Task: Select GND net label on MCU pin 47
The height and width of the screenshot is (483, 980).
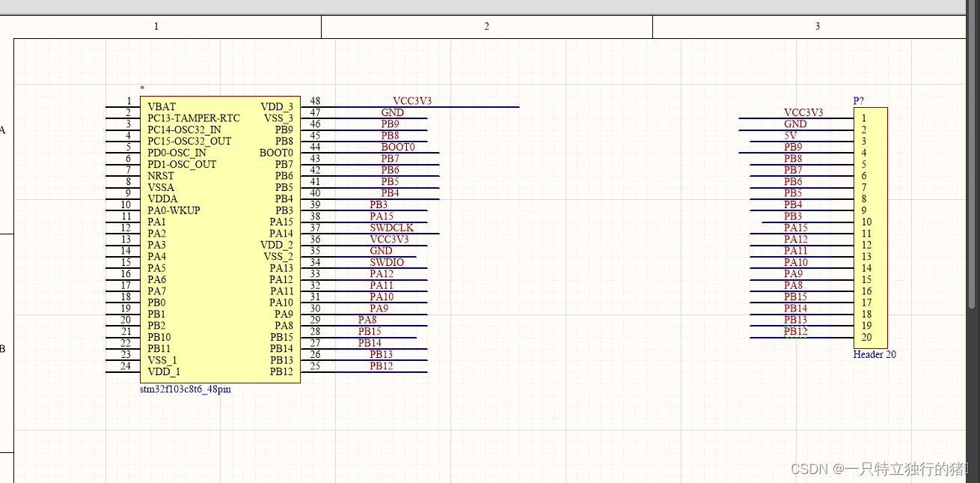Action: 392,113
